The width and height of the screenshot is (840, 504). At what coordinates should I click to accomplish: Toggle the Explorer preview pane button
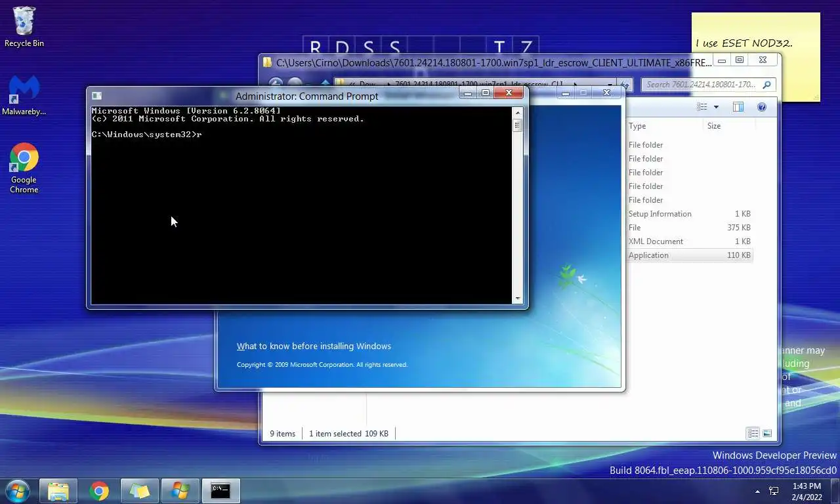738,107
